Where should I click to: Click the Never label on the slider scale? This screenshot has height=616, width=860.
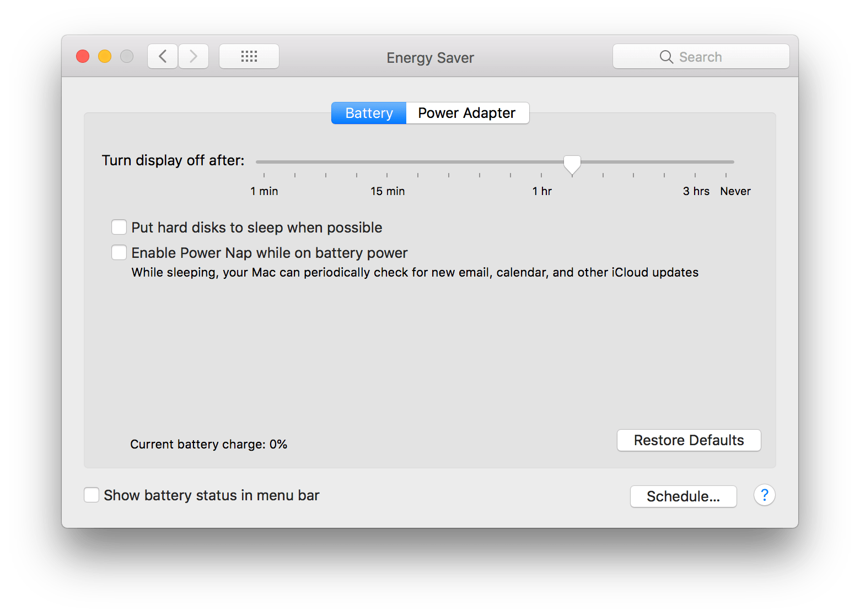[x=735, y=191]
